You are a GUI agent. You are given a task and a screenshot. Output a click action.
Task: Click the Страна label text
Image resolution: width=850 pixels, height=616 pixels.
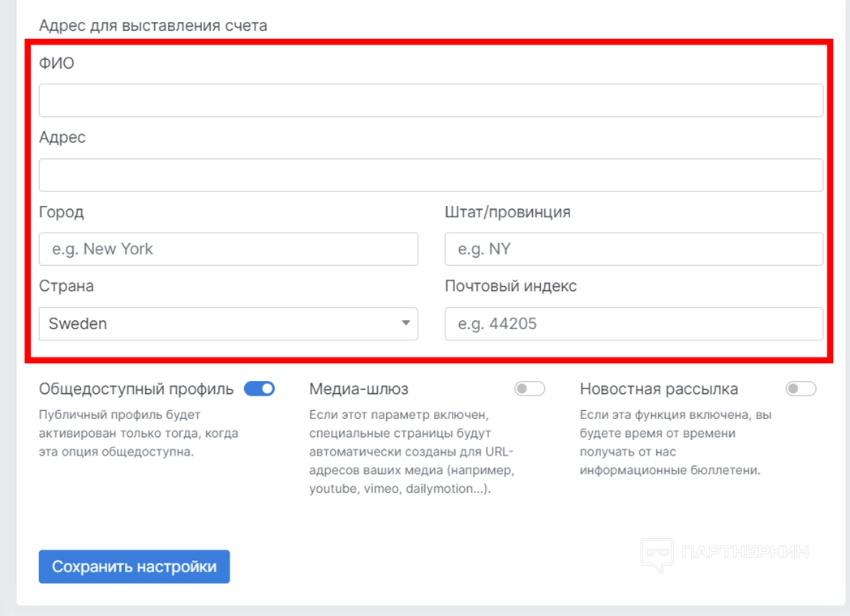coord(67,287)
